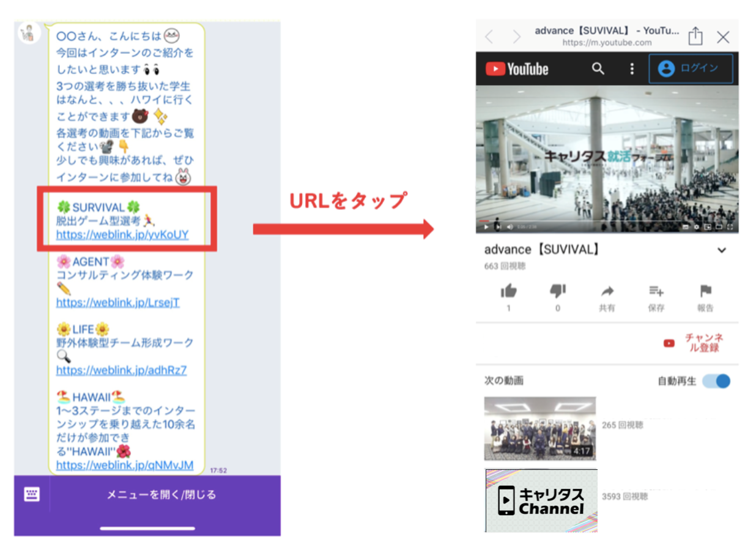756x558 pixels.
Task: Tap the 663 回視聴 view count
Action: [505, 266]
